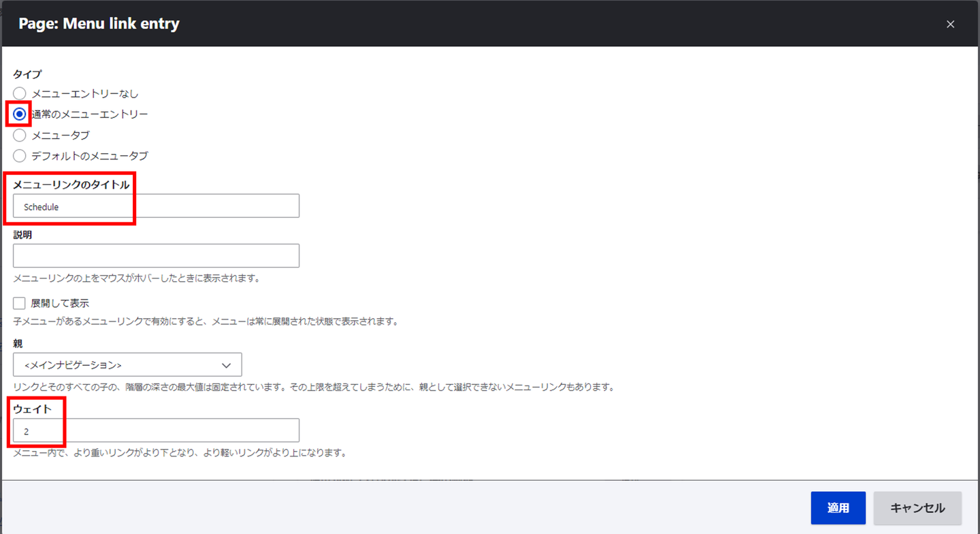Focus the empty '説明' description field
The width and height of the screenshot is (980, 534).
(x=156, y=255)
